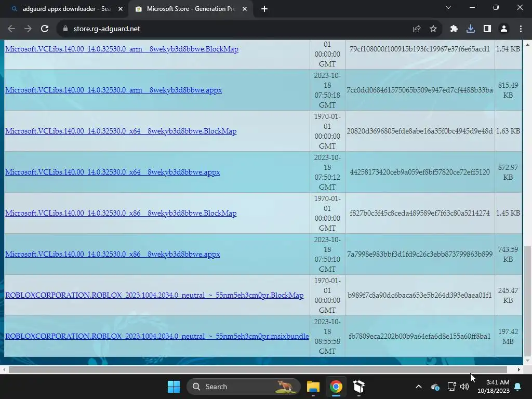Viewport: 532px width, 399px height.
Task: Select the 872.97 KB size cell
Action: click(508, 172)
